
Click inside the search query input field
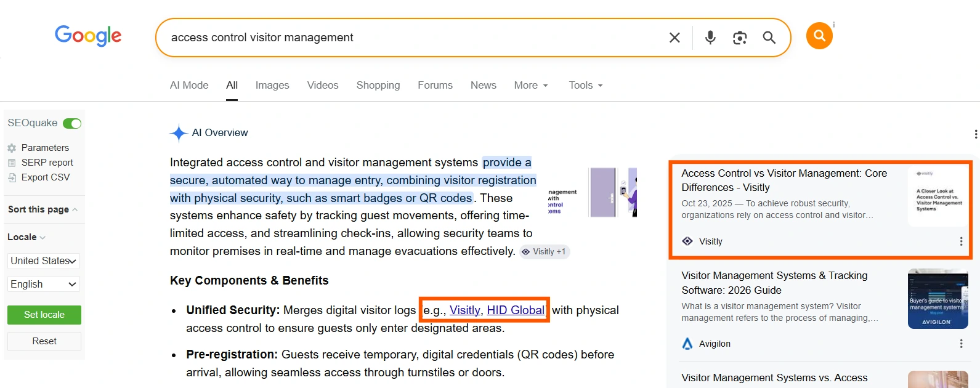click(413, 38)
